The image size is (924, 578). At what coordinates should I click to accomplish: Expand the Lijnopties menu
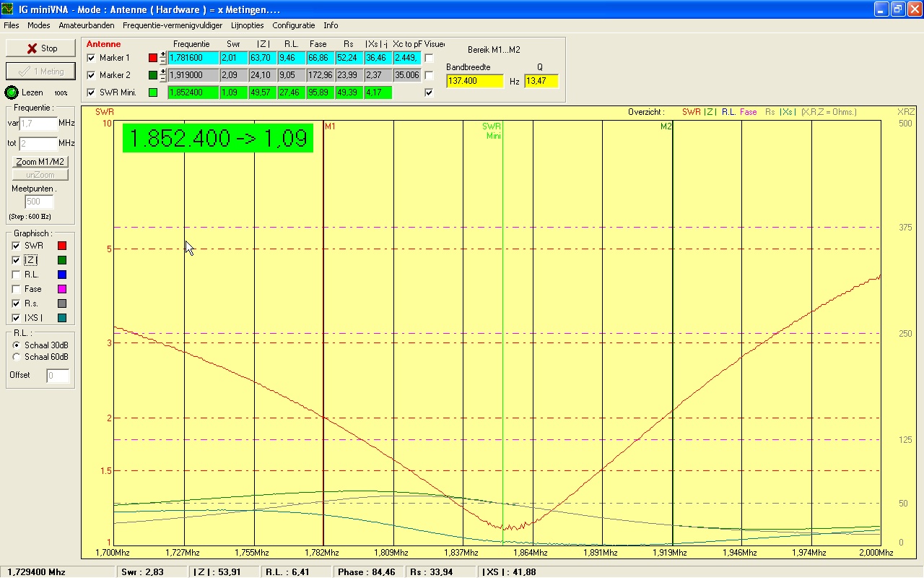tap(248, 25)
